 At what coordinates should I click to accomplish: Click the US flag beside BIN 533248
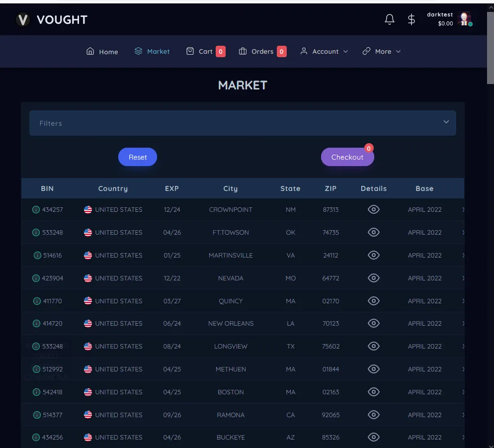coord(88,232)
